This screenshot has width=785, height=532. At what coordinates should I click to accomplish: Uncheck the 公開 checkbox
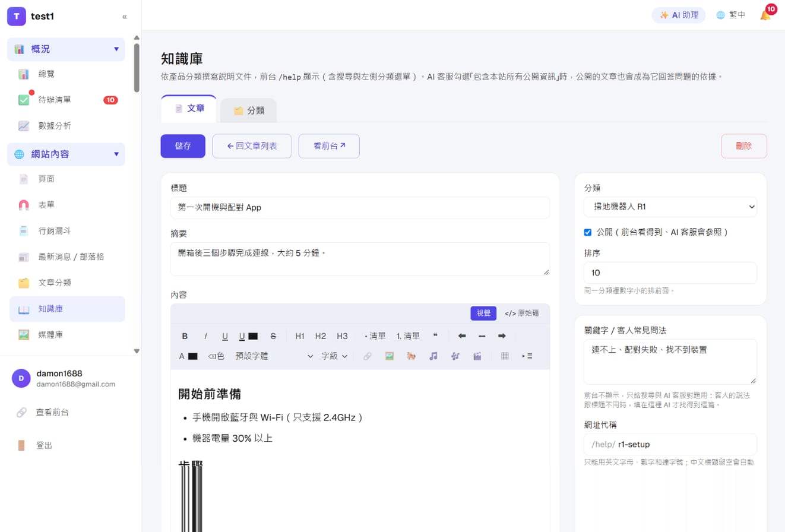[x=588, y=232]
